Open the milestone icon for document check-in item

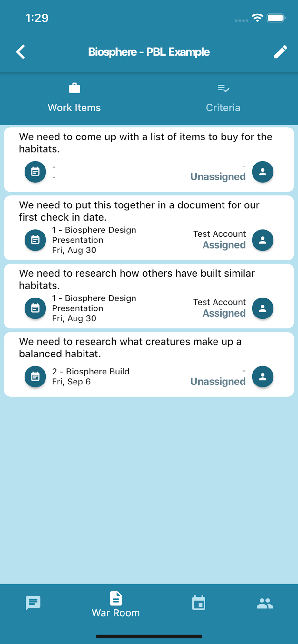[35, 240]
